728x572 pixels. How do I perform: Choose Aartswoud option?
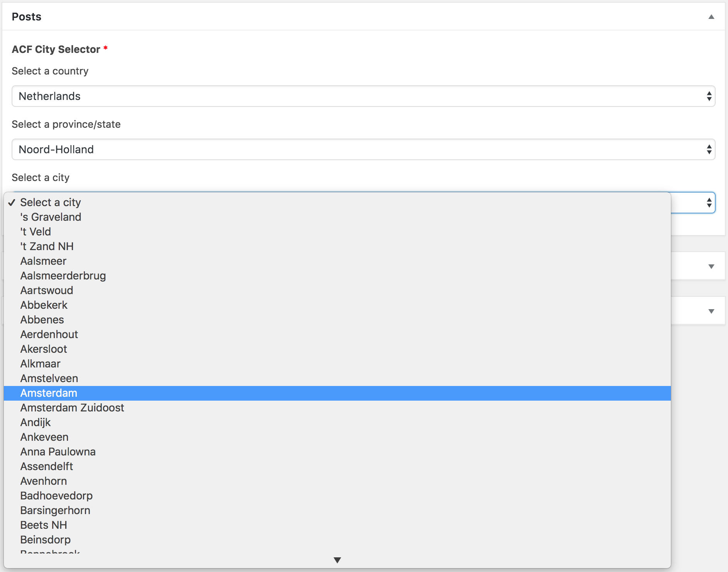pyautogui.click(x=337, y=290)
